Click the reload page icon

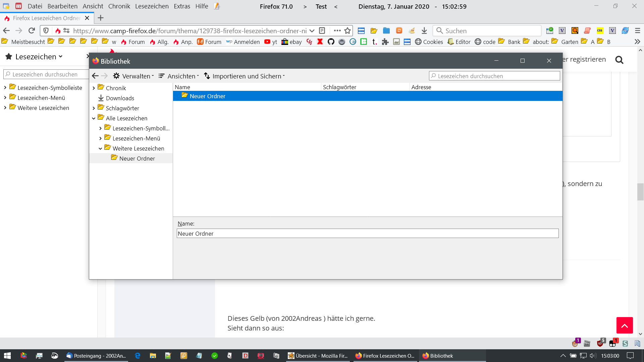pyautogui.click(x=32, y=31)
